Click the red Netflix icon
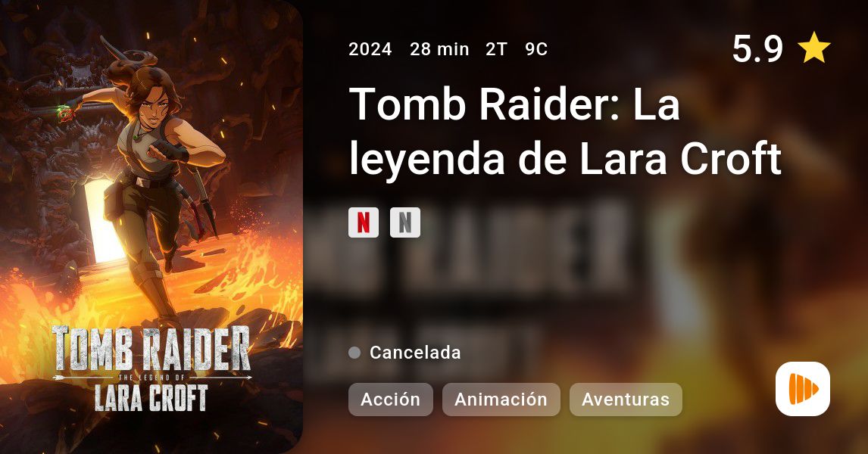This screenshot has height=454, width=868. (363, 222)
